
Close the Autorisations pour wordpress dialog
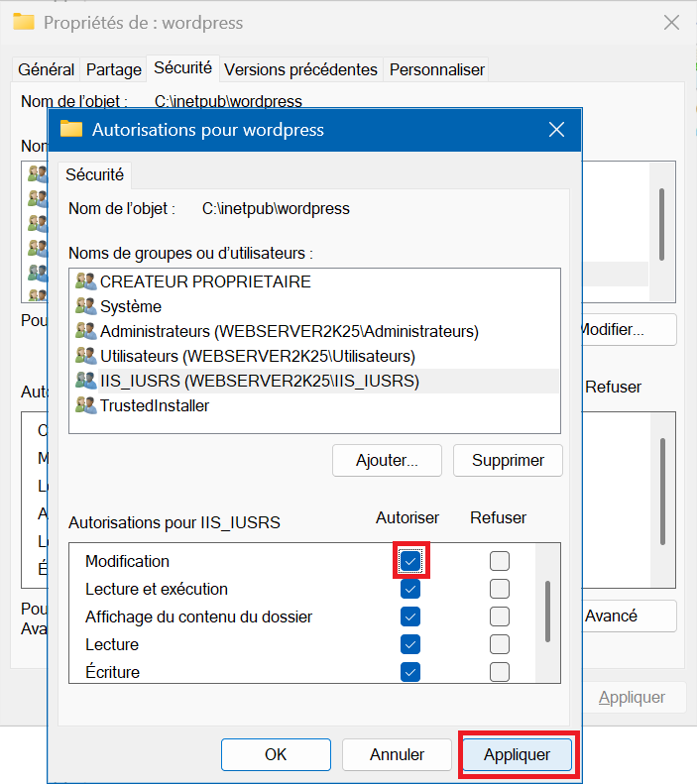tap(556, 130)
